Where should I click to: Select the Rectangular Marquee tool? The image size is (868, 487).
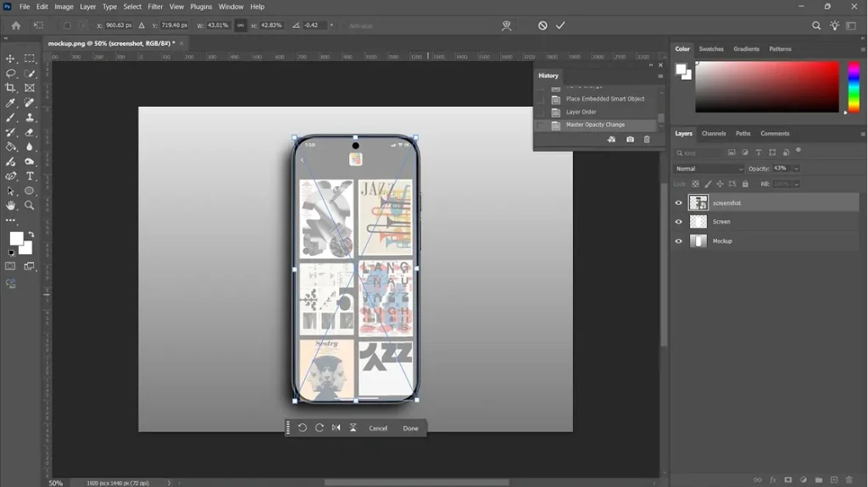(x=30, y=58)
